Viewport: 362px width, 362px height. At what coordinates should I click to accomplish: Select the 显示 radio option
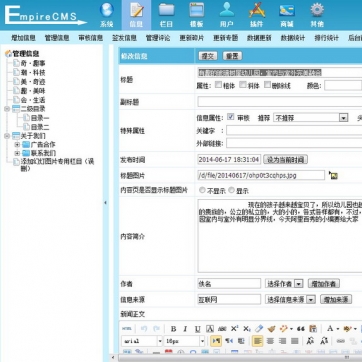tap(231, 190)
